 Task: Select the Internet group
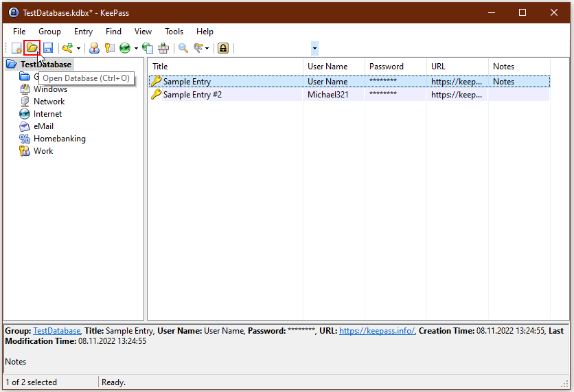point(47,114)
